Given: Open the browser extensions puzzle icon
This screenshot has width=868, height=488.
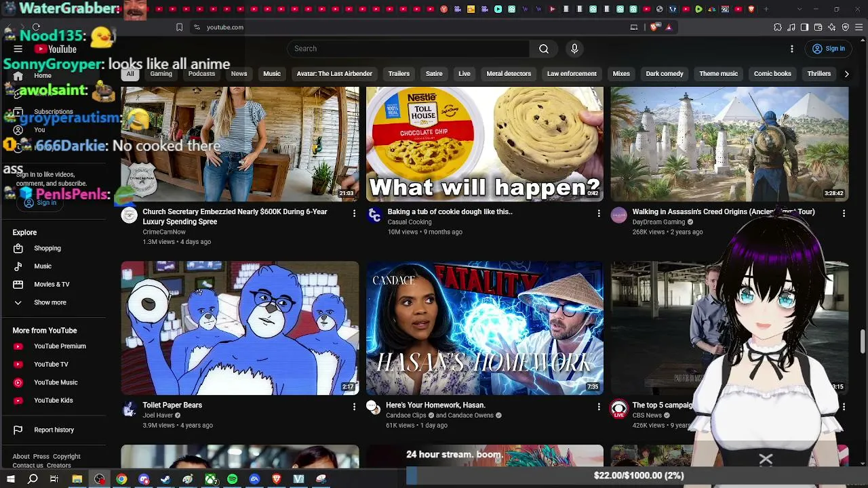Looking at the screenshot, I should (778, 27).
